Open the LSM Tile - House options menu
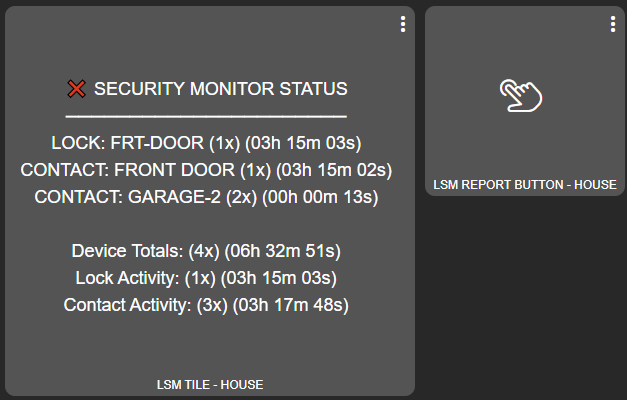The width and height of the screenshot is (627, 400). tap(403, 25)
